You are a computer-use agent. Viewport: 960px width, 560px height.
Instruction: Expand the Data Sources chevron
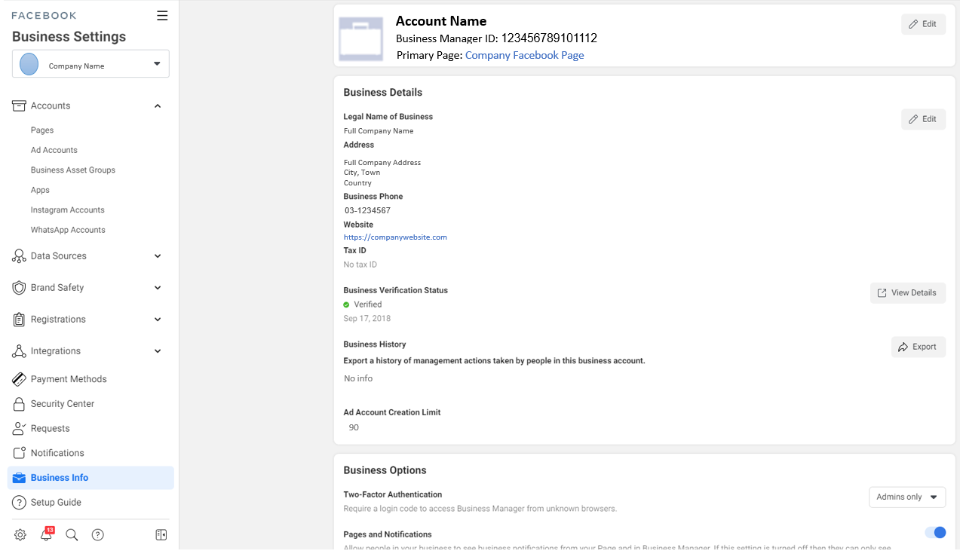[158, 256]
